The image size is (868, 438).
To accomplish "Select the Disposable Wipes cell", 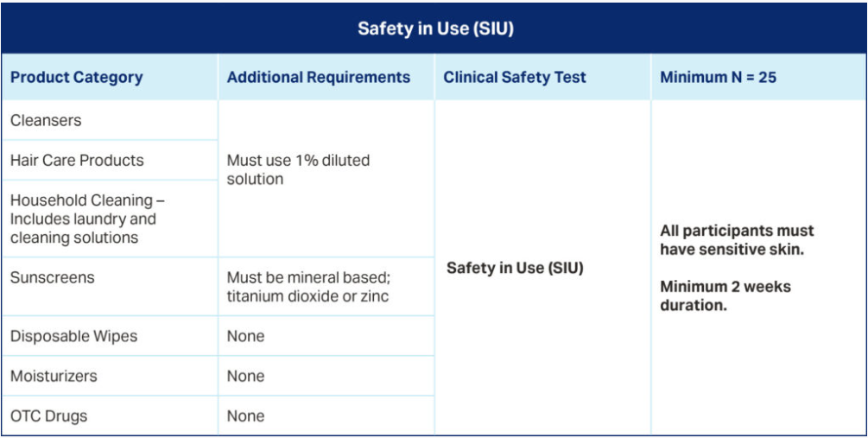I will click(x=73, y=336).
